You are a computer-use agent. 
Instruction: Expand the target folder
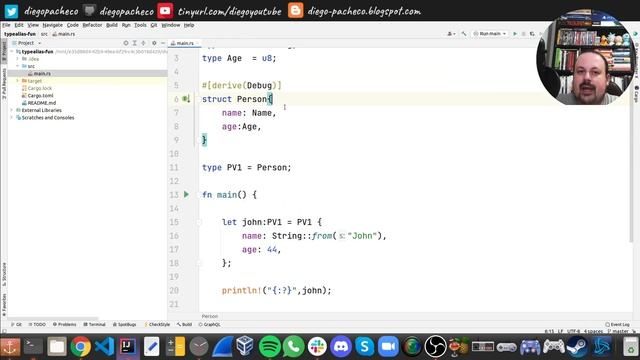click(18, 81)
